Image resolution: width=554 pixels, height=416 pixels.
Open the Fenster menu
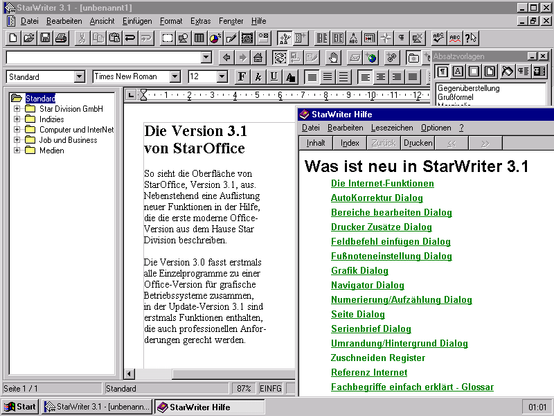click(x=231, y=21)
